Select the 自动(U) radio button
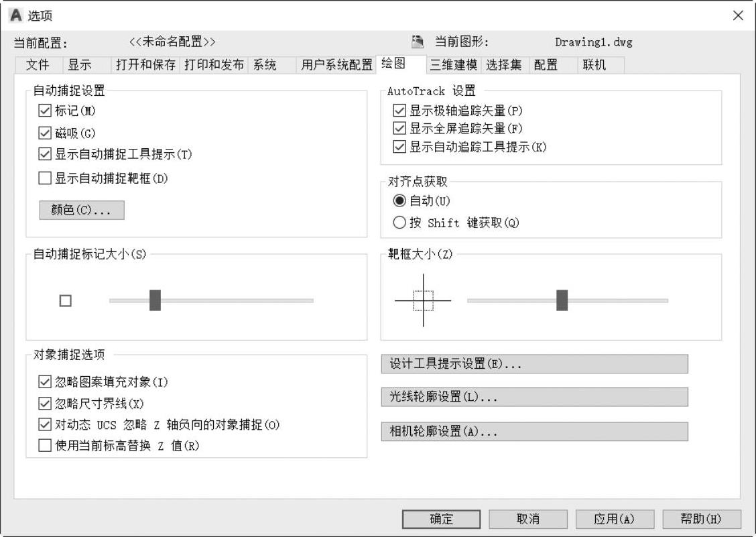756x537 pixels. point(399,200)
